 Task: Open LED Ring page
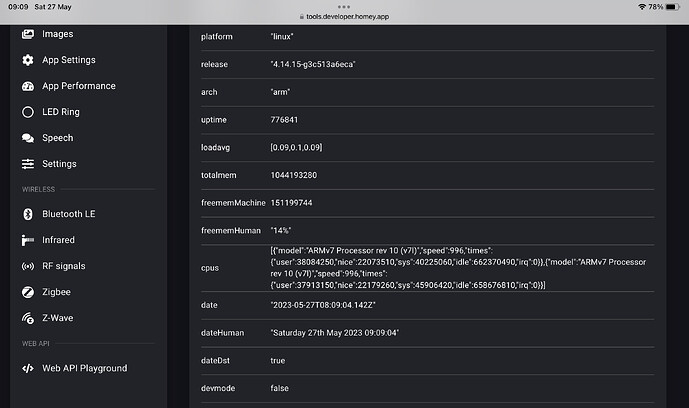(x=61, y=112)
